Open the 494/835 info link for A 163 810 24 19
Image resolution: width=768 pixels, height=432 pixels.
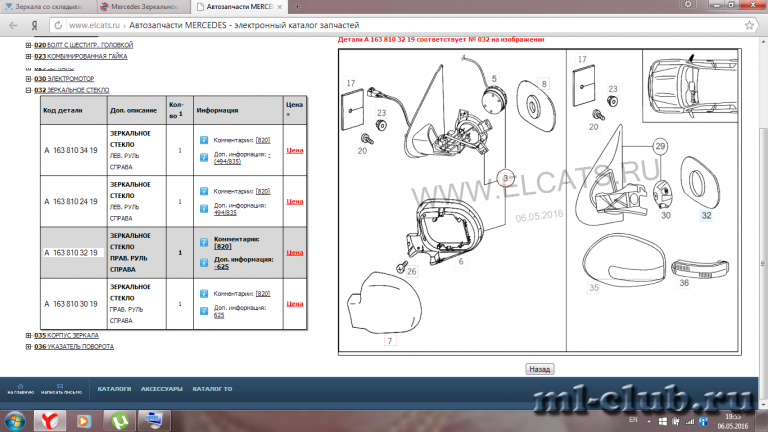(225, 213)
